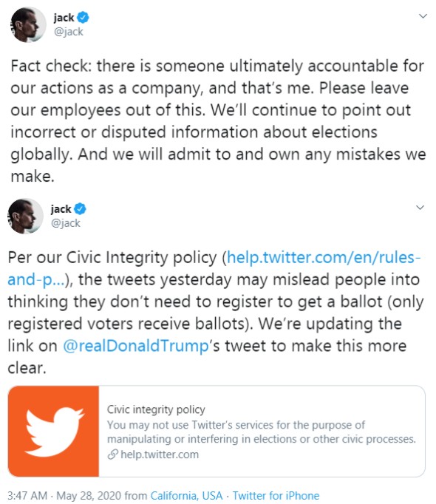Click help.twitter.com domain in link card
The width and height of the screenshot is (436, 504).
click(x=160, y=454)
